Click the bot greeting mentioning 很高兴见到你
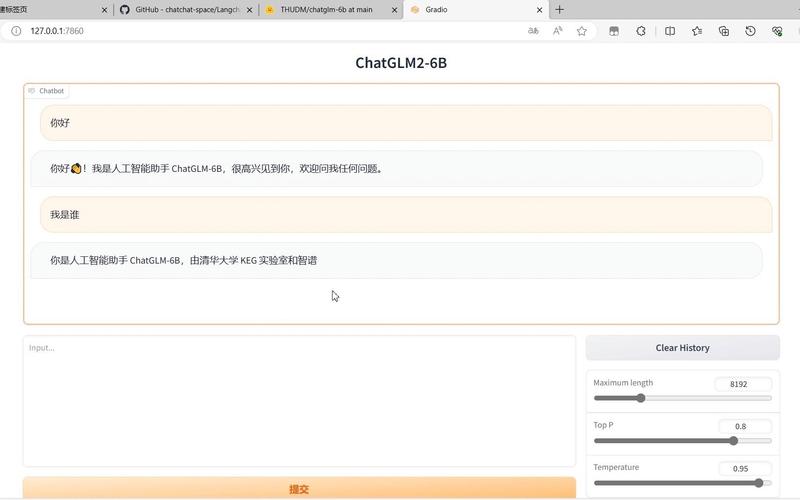This screenshot has width=800, height=500. (396, 169)
